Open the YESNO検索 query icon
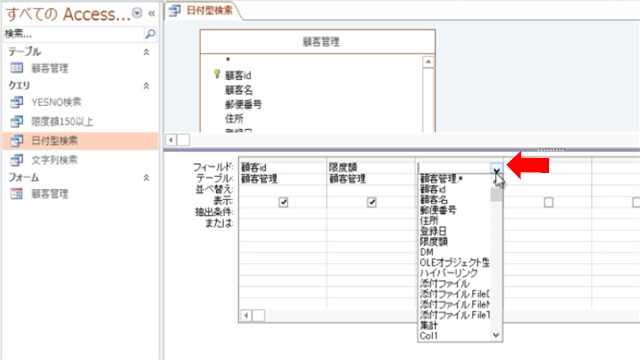This screenshot has width=640, height=360. tap(17, 102)
